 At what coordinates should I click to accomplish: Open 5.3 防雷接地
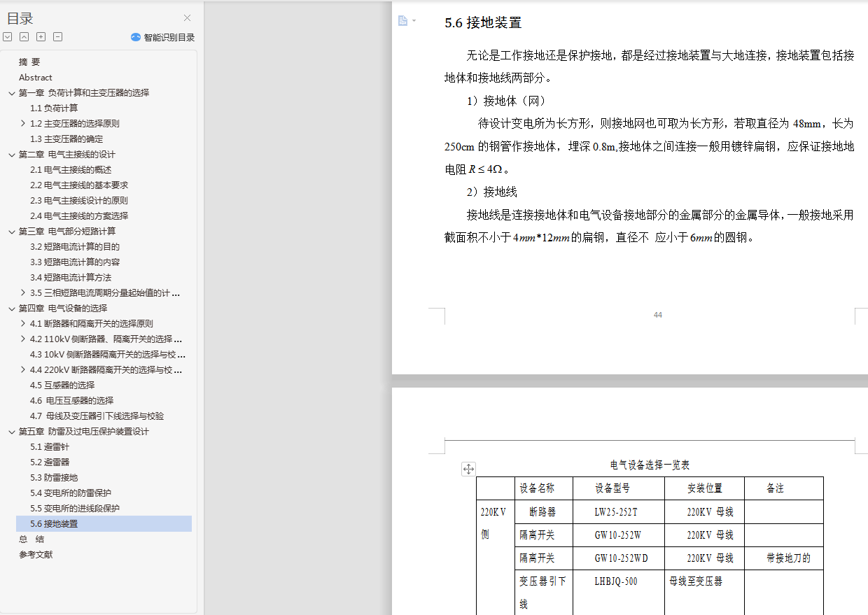click(54, 478)
